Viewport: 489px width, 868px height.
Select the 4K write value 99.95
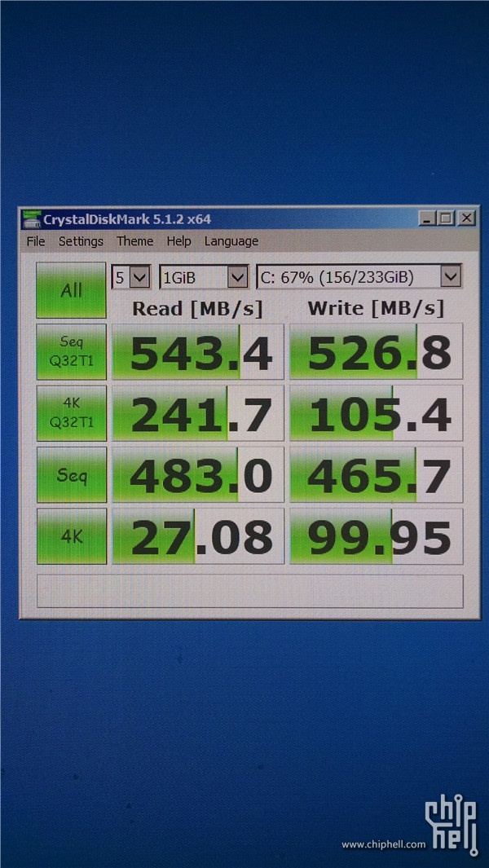point(376,536)
